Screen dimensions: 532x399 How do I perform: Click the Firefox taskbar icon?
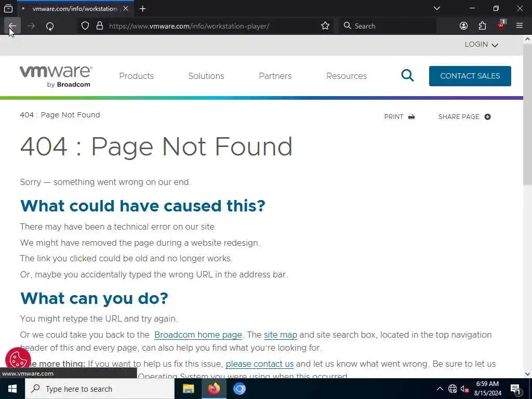[214, 389]
